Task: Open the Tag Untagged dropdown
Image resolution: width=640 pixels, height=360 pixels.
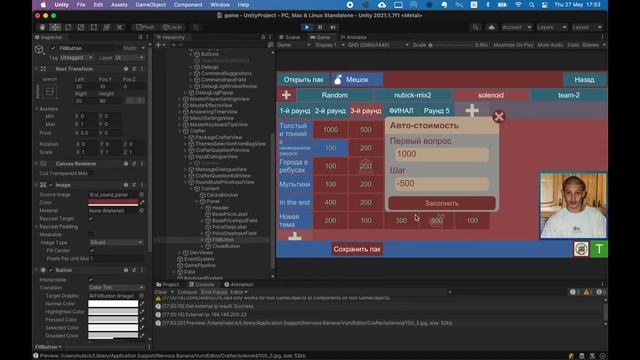Action: coord(76,58)
